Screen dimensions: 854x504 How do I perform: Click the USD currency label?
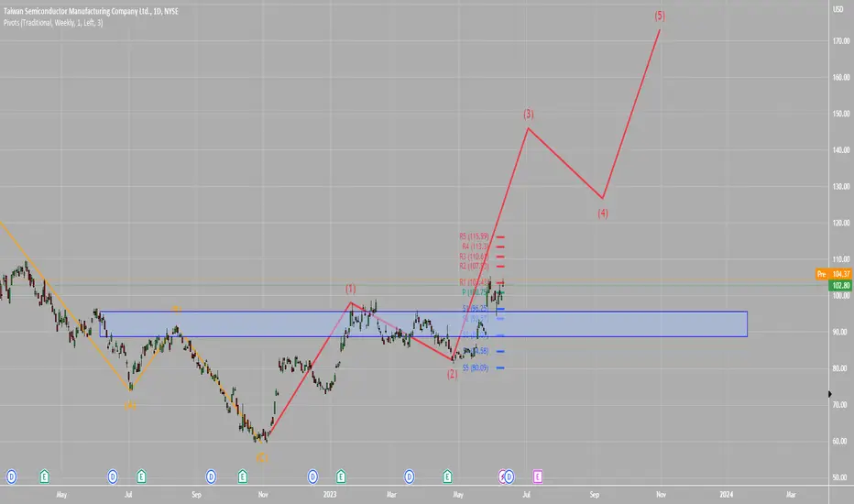coord(838,9)
